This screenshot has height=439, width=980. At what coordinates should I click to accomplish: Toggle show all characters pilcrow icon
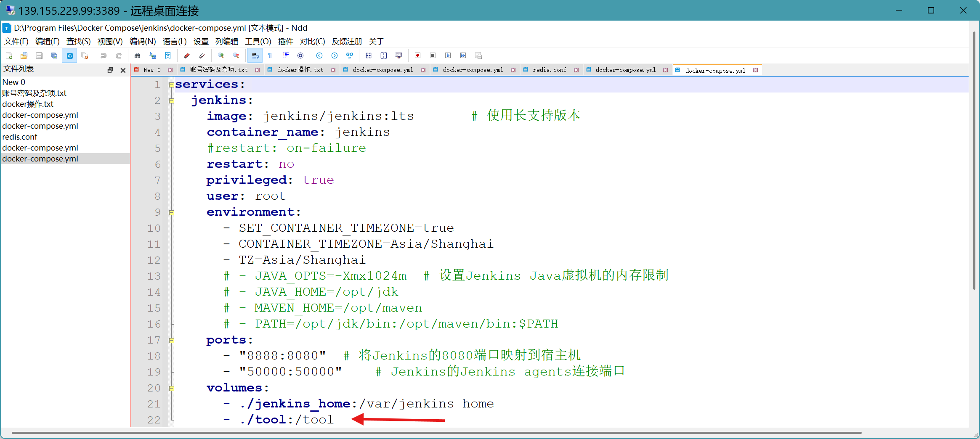pyautogui.click(x=270, y=56)
